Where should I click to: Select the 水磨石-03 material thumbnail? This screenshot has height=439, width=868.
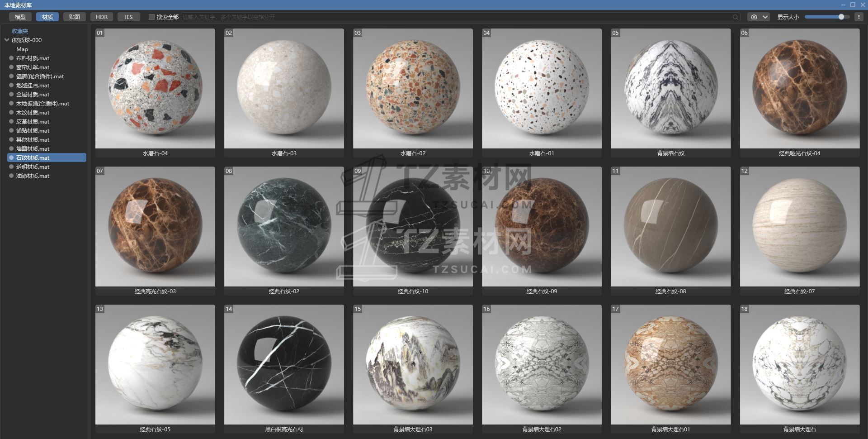coord(284,89)
